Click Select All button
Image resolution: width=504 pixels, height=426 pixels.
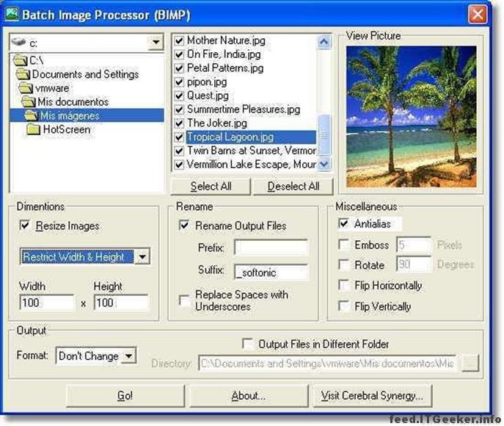[x=211, y=187]
